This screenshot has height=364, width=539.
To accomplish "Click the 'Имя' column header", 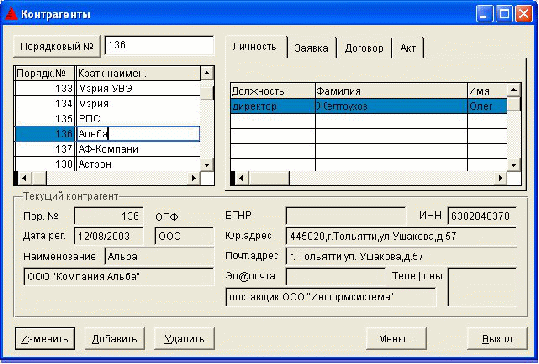I will click(x=487, y=91).
